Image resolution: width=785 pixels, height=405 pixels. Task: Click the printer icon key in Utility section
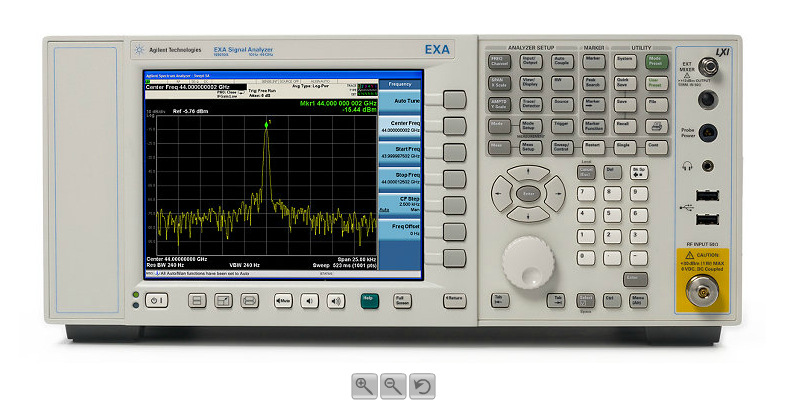click(x=656, y=126)
